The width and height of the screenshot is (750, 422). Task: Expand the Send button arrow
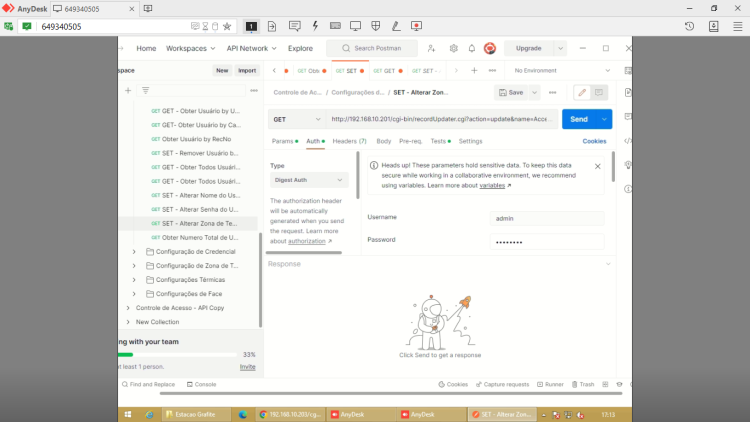(604, 119)
